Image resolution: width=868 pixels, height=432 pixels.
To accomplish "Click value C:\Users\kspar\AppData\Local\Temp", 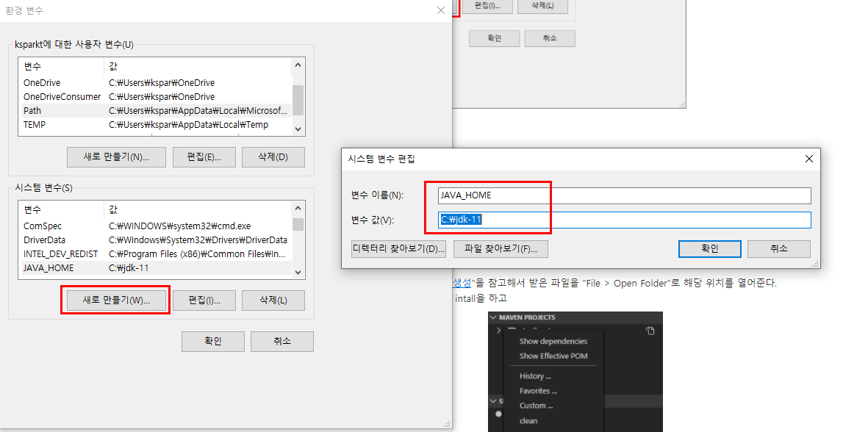I will point(189,125).
